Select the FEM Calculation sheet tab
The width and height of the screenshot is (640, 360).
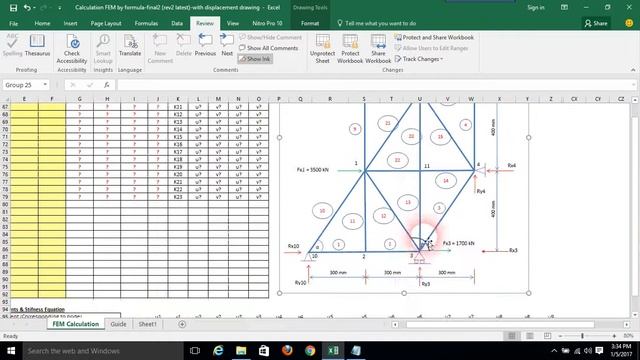point(76,324)
